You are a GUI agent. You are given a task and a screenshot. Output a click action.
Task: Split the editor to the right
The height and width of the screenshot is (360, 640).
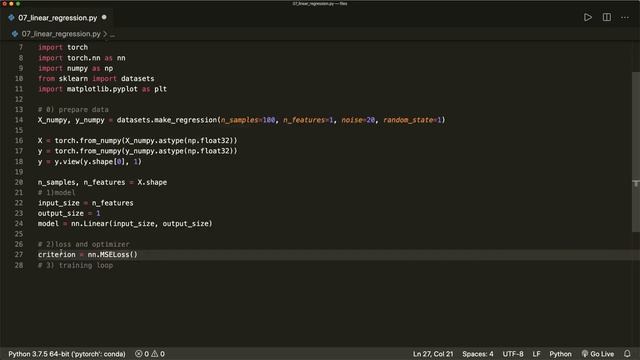(607, 18)
